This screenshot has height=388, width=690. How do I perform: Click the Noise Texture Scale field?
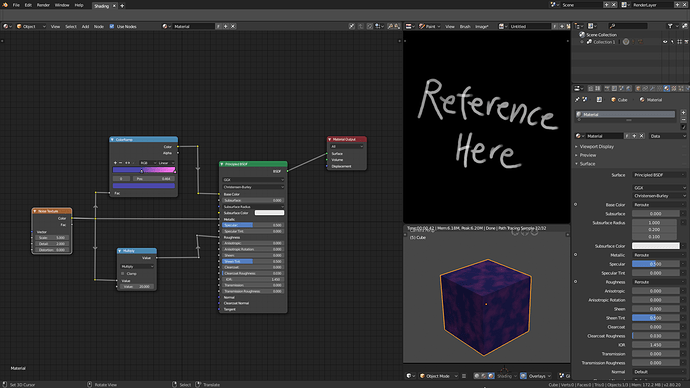[51, 238]
